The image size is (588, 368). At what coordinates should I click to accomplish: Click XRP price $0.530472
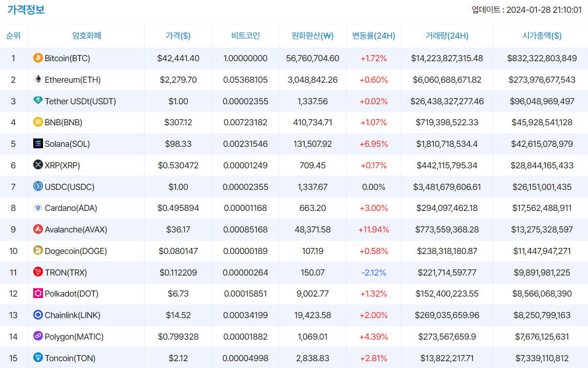pos(178,165)
